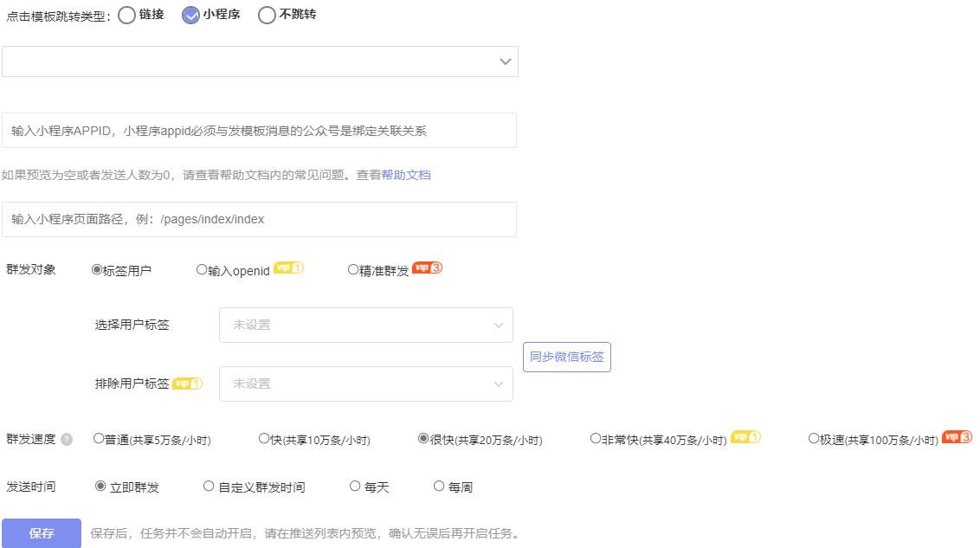This screenshot has height=548, width=980.
Task: Open the 排除用户标签 selection dropdown
Action: tap(365, 384)
